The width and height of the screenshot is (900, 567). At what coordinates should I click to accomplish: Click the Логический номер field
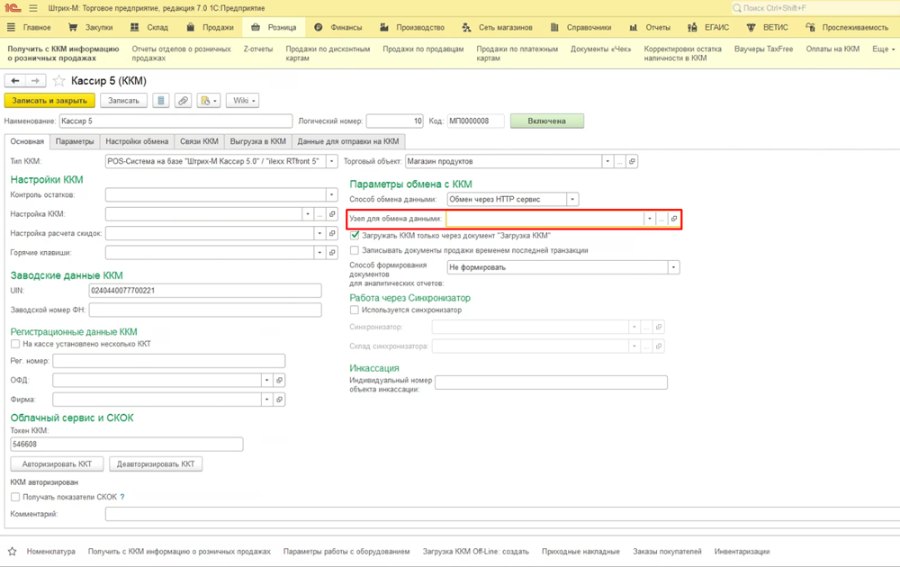coord(395,121)
